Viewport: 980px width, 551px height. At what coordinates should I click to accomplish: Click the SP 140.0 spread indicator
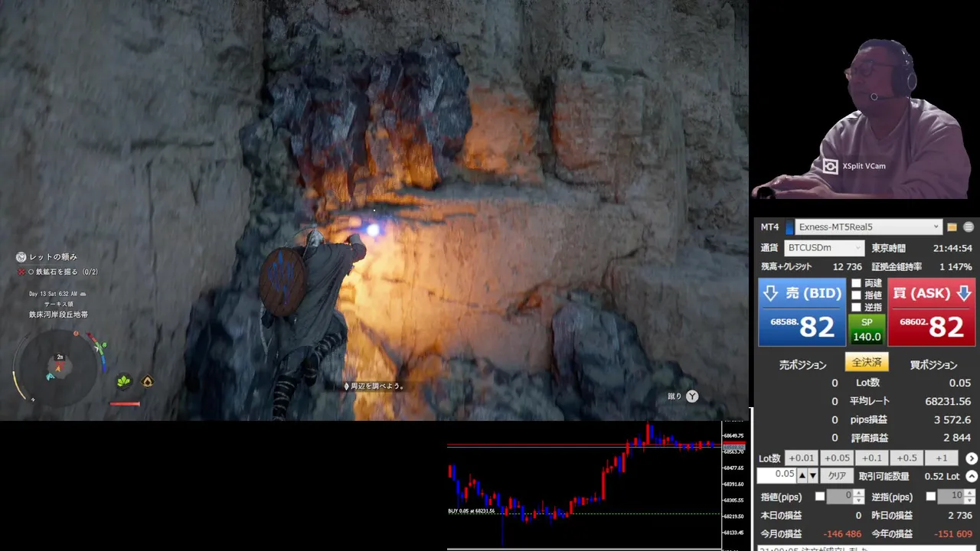pyautogui.click(x=867, y=330)
